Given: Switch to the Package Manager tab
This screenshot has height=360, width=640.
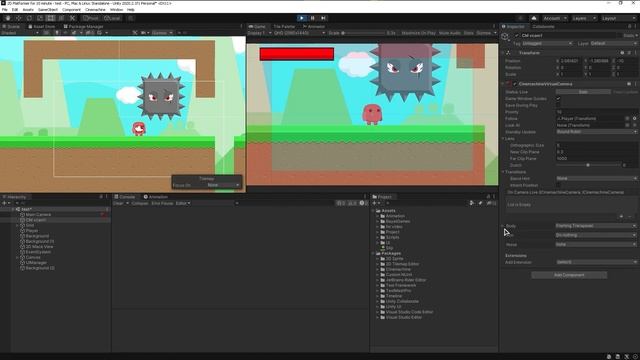Looking at the screenshot, I should tap(84, 27).
